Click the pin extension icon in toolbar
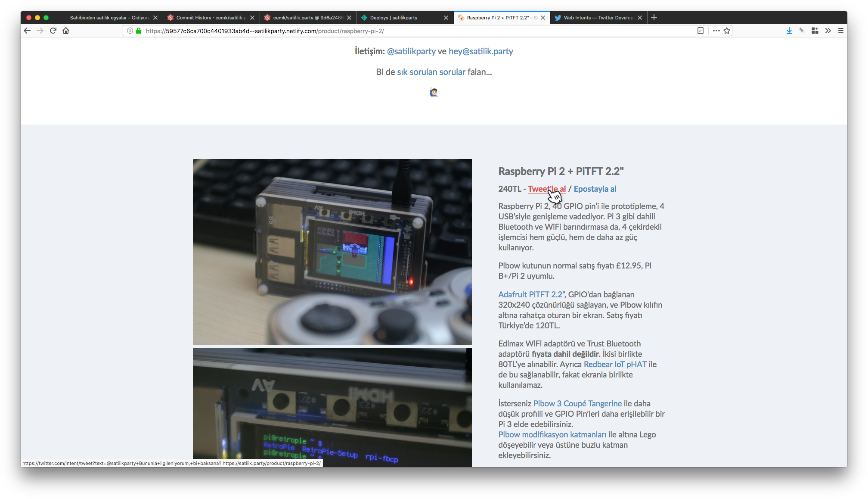Image resolution: width=868 pixels, height=499 pixels. (x=802, y=31)
